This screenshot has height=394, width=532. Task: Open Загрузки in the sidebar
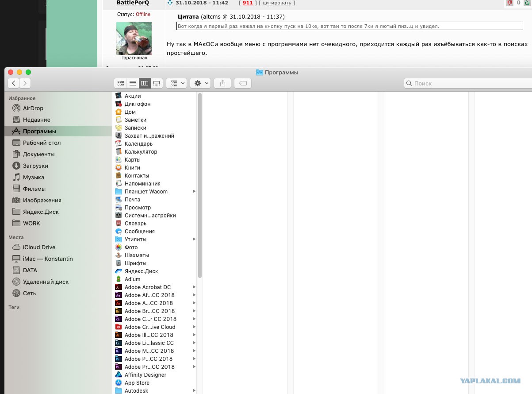58,166
